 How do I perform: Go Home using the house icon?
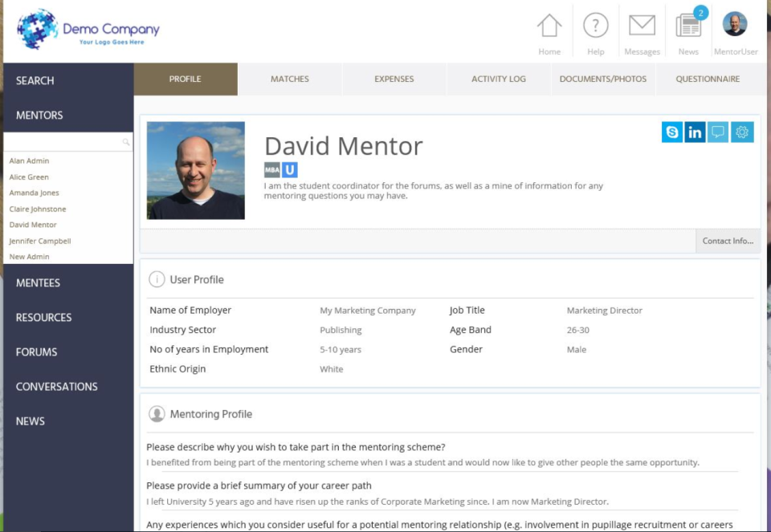(x=549, y=26)
